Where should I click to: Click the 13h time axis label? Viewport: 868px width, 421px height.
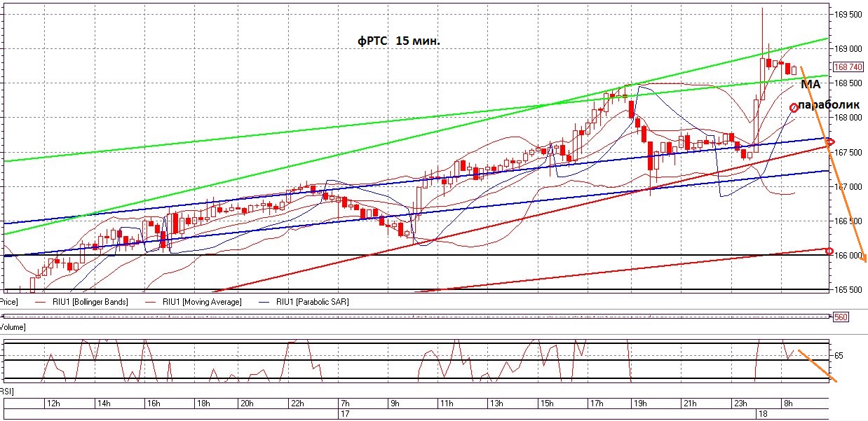(x=496, y=403)
